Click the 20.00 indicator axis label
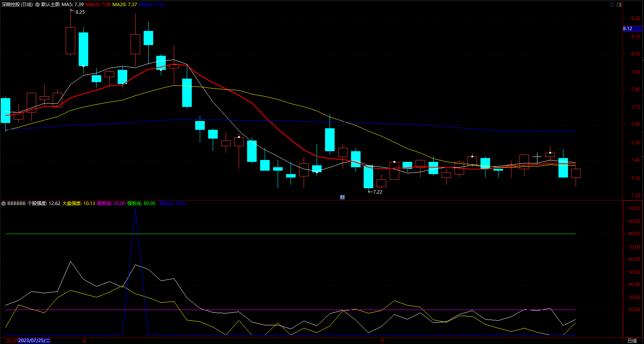The image size is (644, 344). [x=634, y=310]
